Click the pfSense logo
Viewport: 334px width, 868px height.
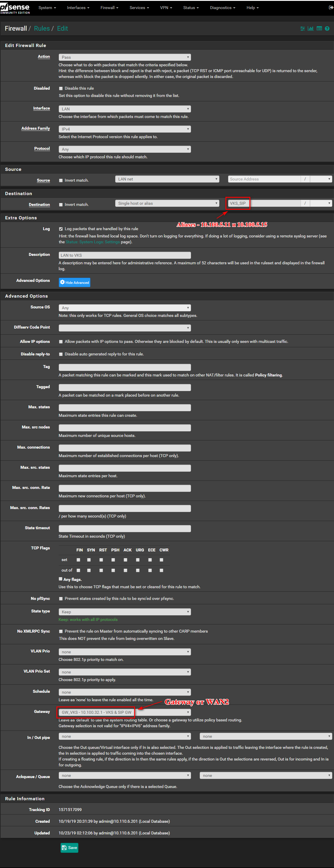pos(15,8)
